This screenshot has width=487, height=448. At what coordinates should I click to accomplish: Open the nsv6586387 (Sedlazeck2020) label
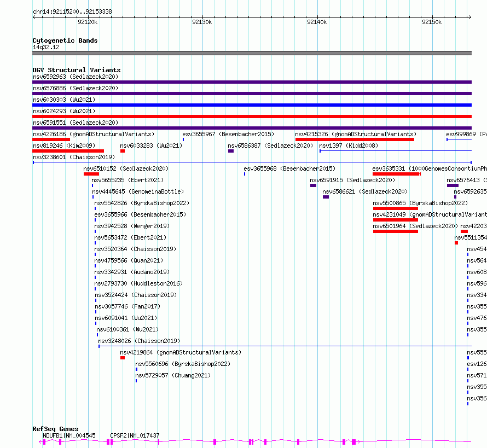pos(270,146)
